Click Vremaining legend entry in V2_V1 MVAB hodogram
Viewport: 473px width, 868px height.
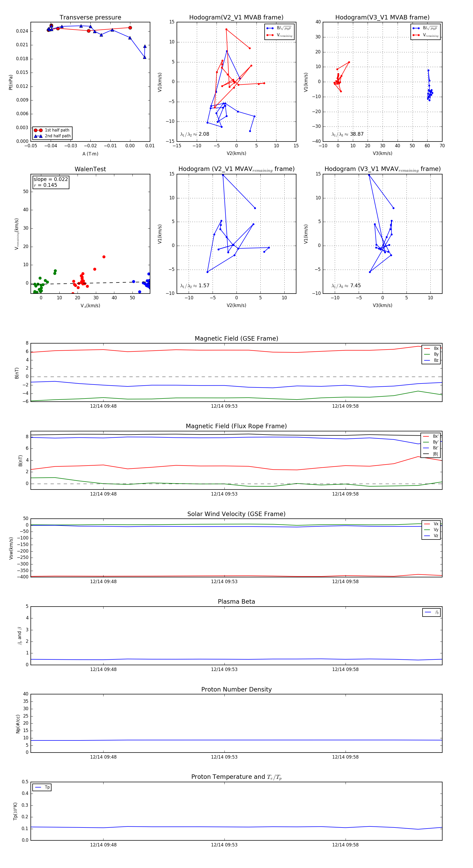click(279, 35)
